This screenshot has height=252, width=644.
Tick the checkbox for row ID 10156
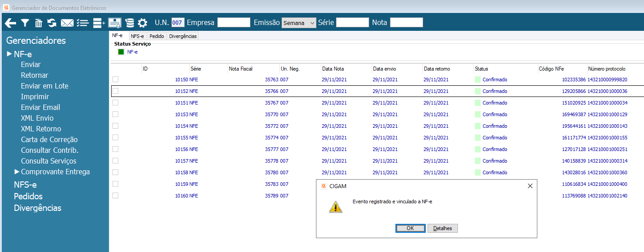pyautogui.click(x=115, y=149)
